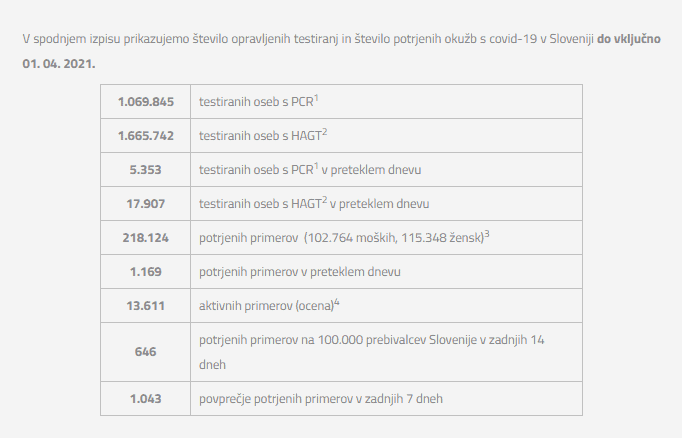Click the 1.169 daily confirmed cases value
682x438 pixels.
pyautogui.click(x=146, y=271)
